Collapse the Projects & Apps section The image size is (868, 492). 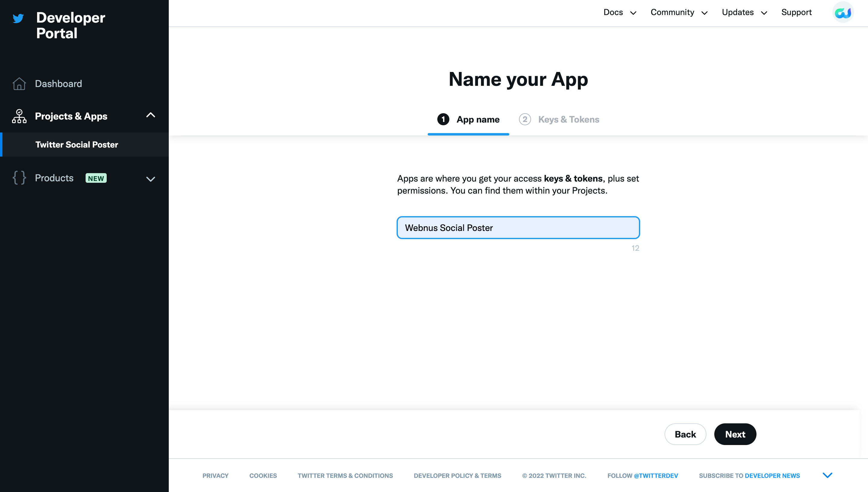click(x=150, y=115)
